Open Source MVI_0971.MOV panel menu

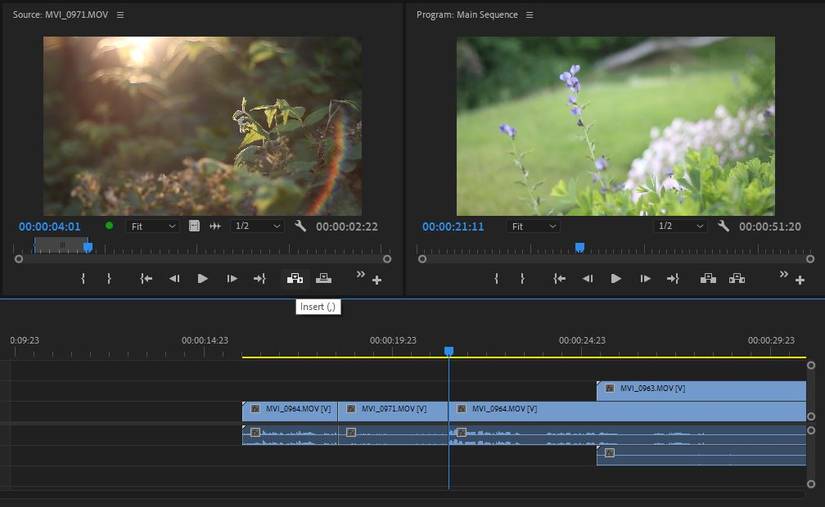pyautogui.click(x=120, y=15)
